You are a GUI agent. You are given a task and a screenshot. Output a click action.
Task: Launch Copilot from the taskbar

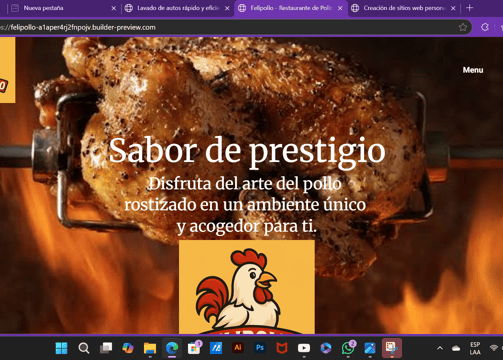coord(128,348)
